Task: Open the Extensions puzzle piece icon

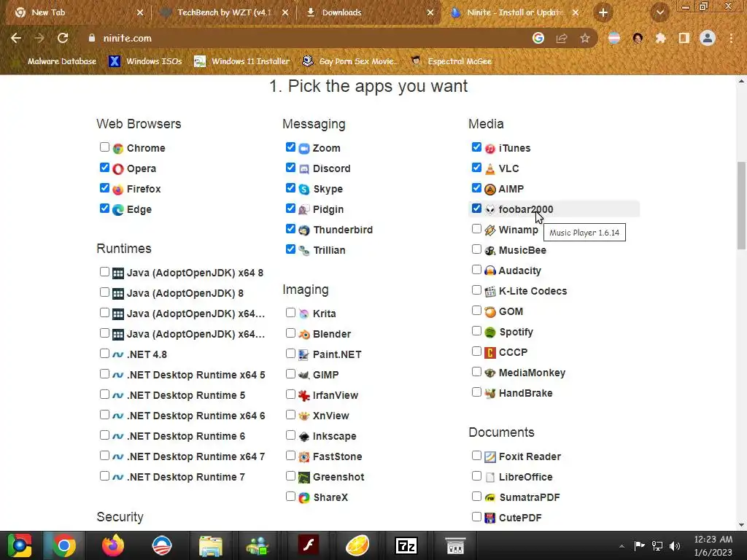Action: (x=661, y=38)
